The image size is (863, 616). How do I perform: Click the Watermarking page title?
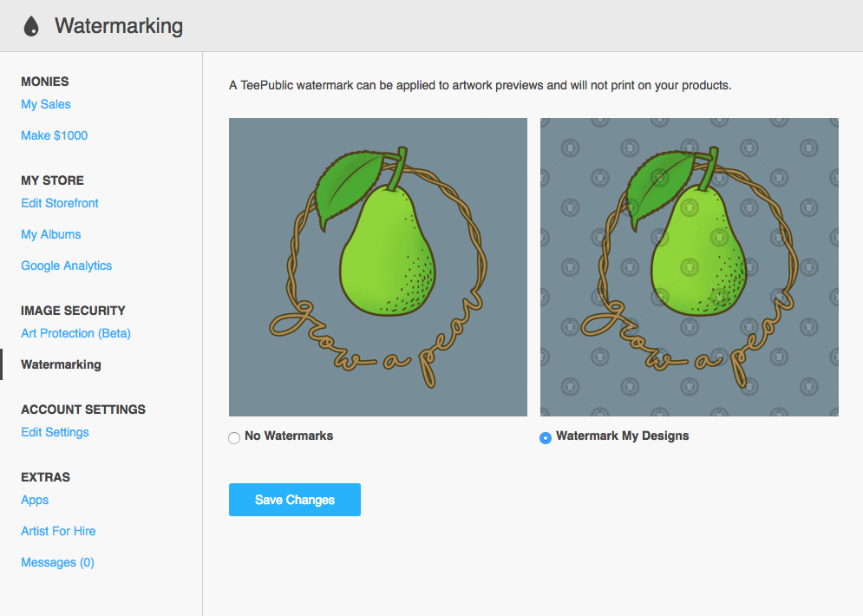(119, 26)
